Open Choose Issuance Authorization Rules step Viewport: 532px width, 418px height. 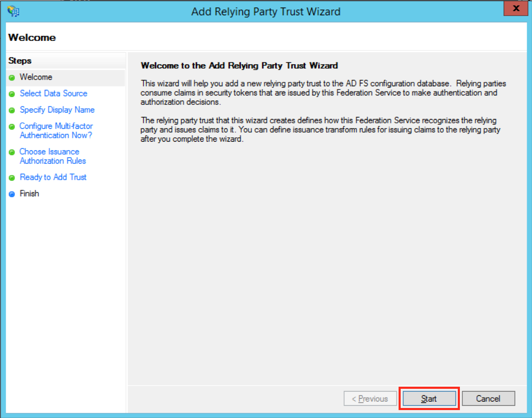[53, 156]
